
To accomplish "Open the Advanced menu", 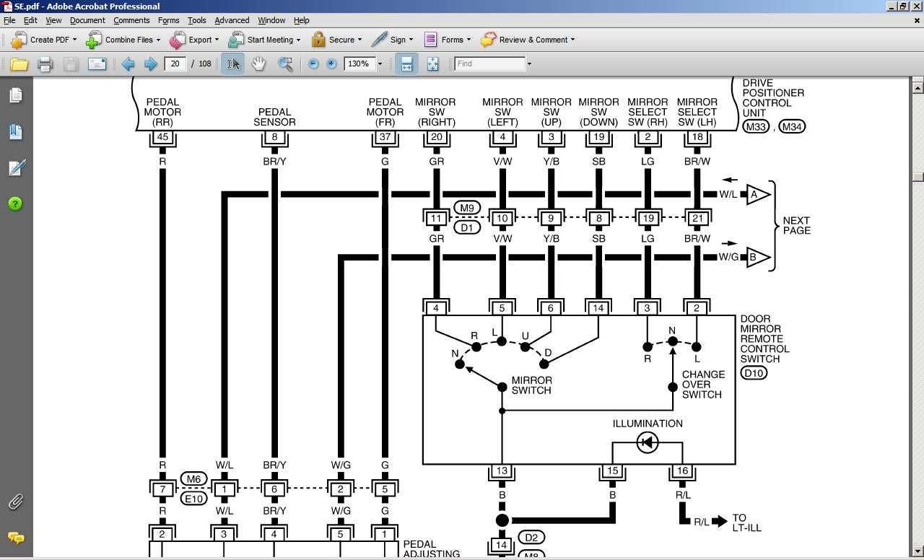I will point(232,20).
